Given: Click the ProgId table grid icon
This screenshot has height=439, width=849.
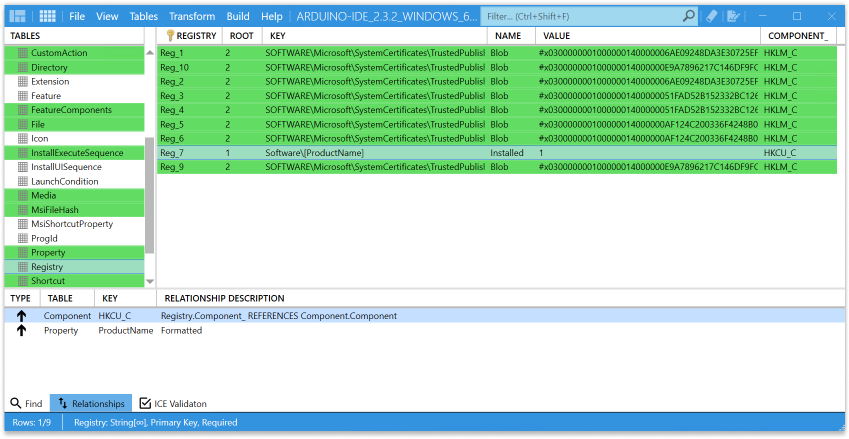Looking at the screenshot, I should pos(22,238).
